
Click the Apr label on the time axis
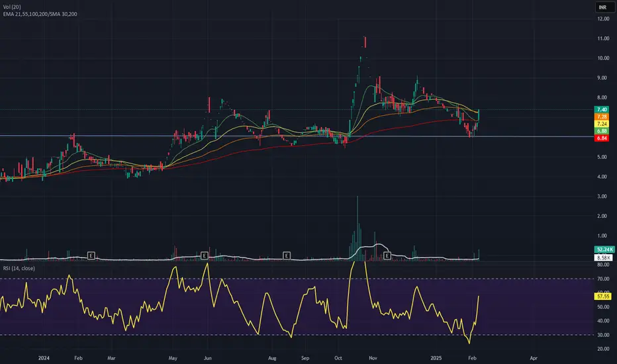pos(534,358)
